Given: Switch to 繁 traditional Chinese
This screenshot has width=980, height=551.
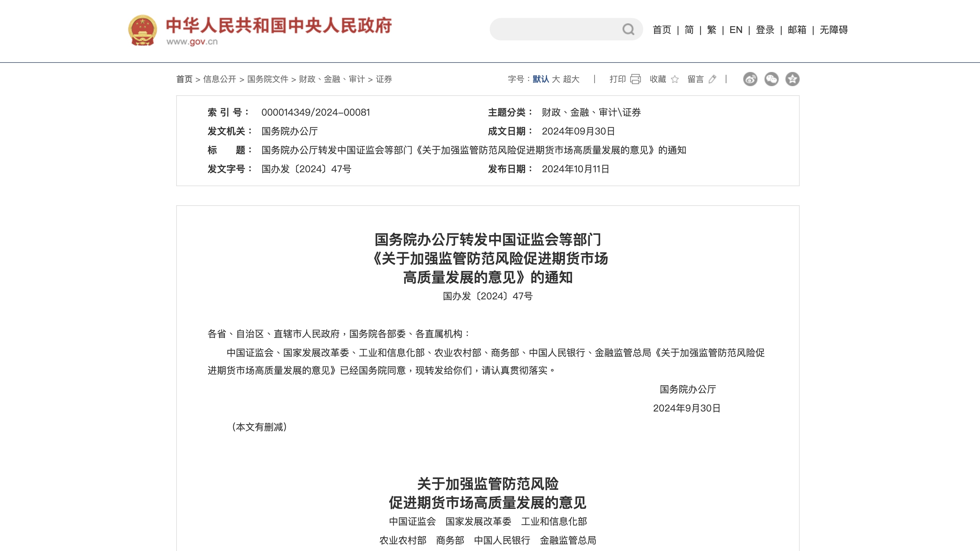Looking at the screenshot, I should click(711, 30).
